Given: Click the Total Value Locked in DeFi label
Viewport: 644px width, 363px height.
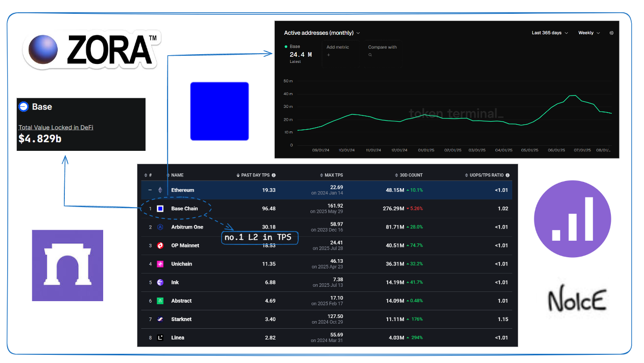Looking at the screenshot, I should pyautogui.click(x=56, y=127).
